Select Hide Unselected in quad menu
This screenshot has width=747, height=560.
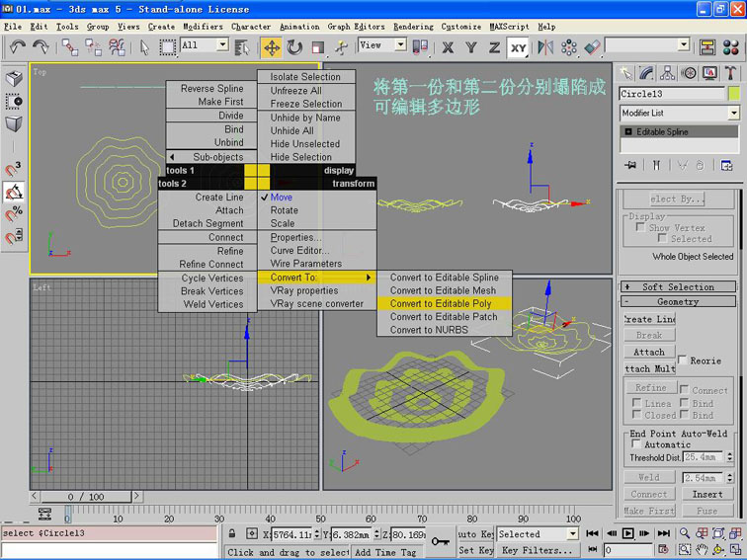point(306,144)
